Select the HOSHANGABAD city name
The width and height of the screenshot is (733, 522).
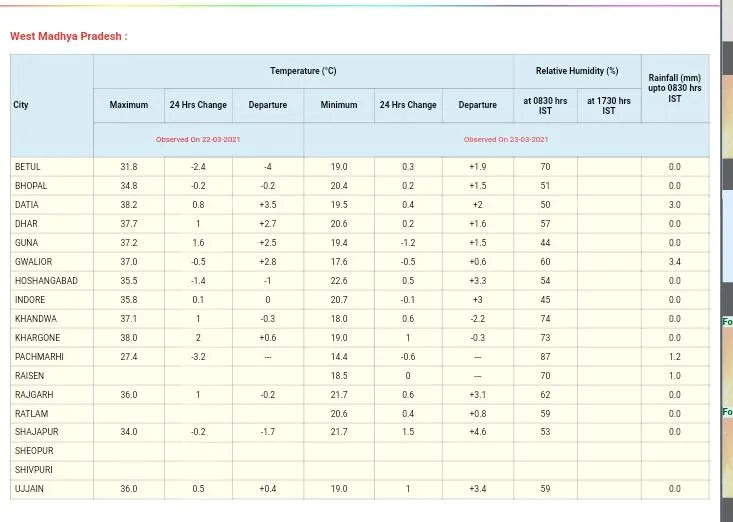pos(46,281)
